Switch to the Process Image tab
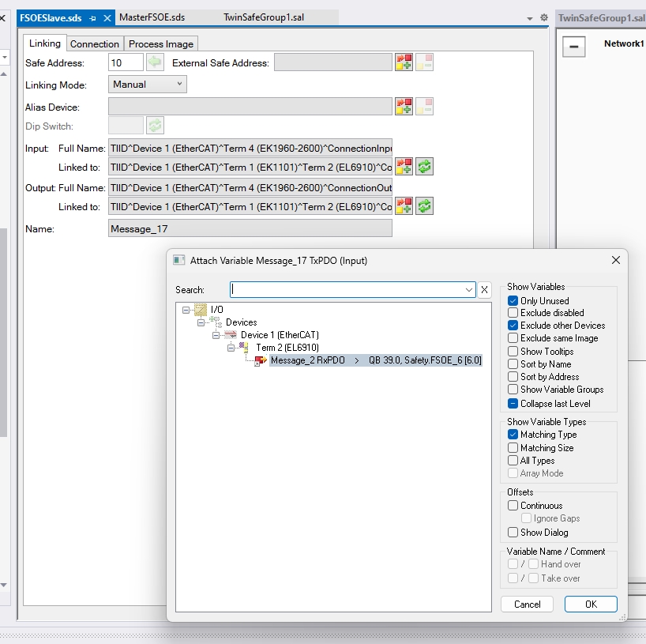 (x=161, y=44)
